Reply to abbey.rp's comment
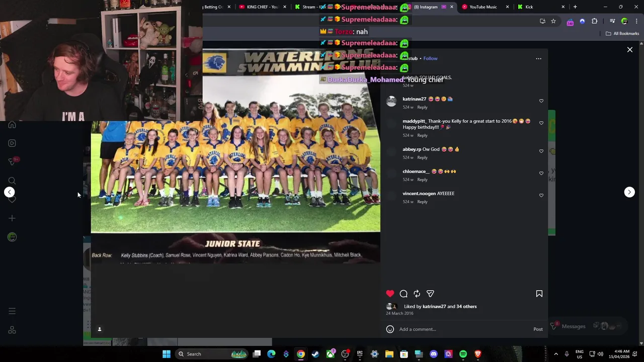Screen dimensions: 644x362 point(422,157)
